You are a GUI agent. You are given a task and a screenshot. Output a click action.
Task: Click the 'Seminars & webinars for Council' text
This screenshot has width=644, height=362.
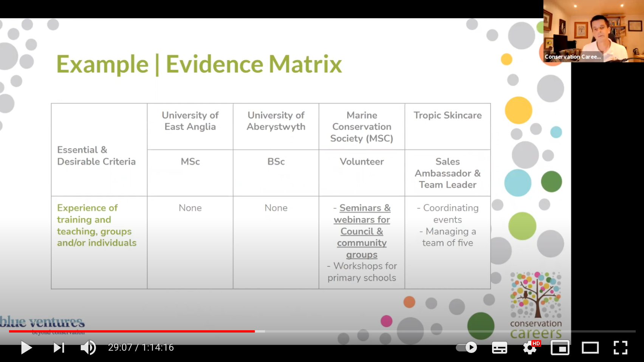[x=362, y=220]
